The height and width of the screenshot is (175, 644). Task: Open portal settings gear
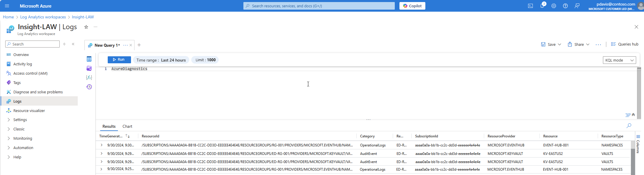(x=554, y=6)
